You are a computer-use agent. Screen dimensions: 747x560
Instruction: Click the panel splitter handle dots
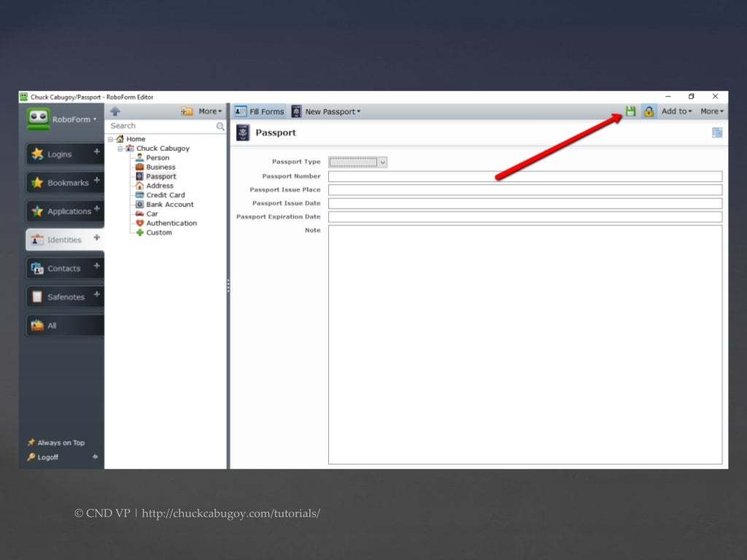[228, 286]
